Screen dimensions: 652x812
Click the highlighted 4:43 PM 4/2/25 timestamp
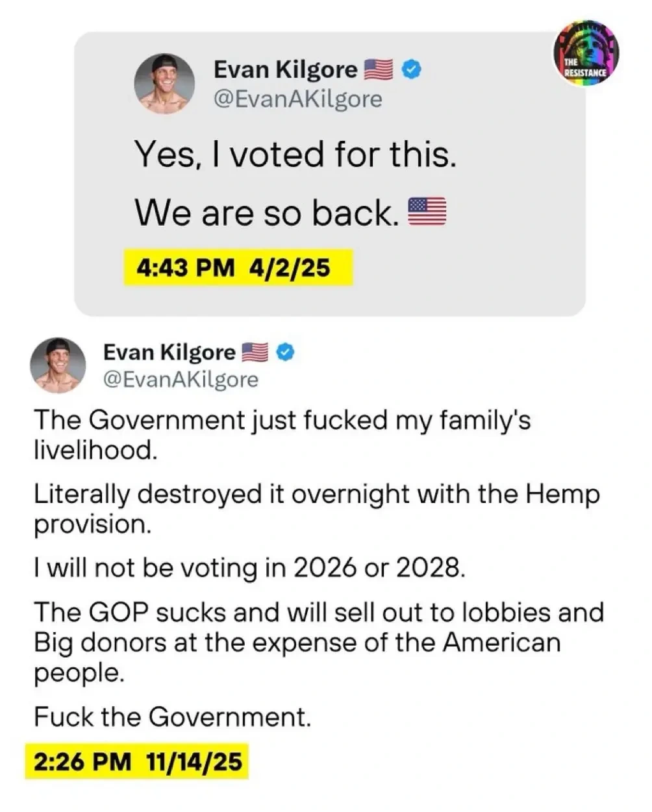(x=238, y=267)
